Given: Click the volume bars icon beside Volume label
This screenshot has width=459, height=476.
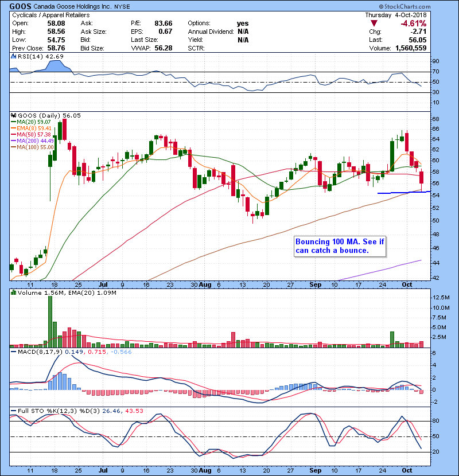Looking at the screenshot, I should [x=13, y=292].
